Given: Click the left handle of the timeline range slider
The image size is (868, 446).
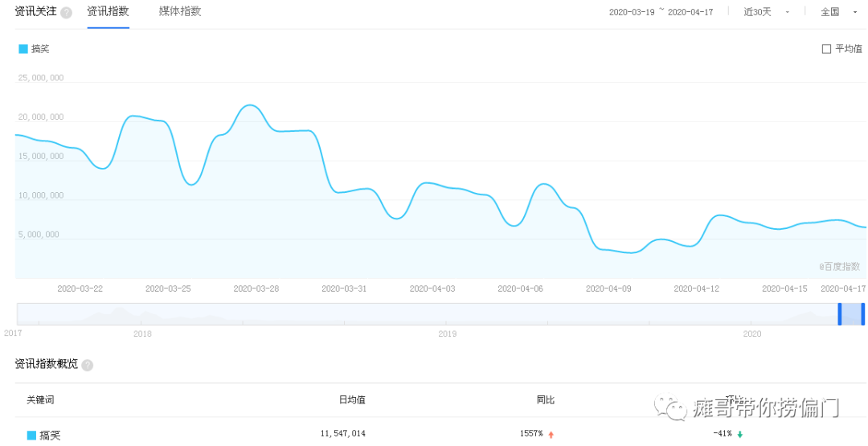Looking at the screenshot, I should point(839,313).
